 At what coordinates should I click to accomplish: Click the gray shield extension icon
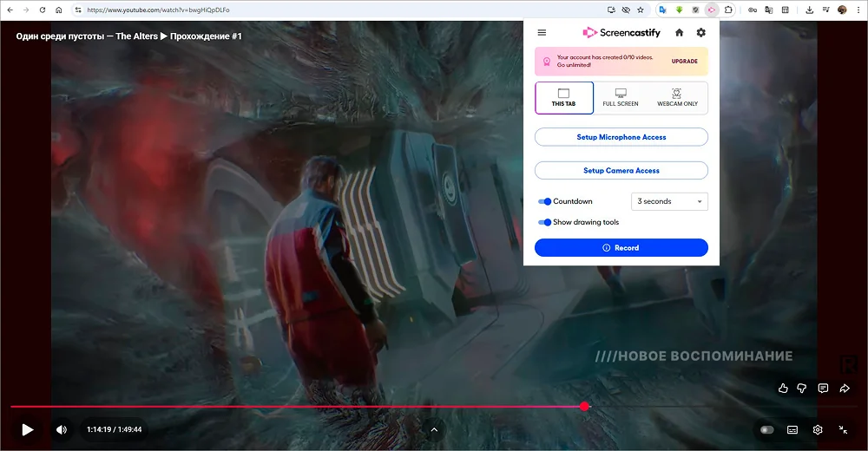pos(695,10)
